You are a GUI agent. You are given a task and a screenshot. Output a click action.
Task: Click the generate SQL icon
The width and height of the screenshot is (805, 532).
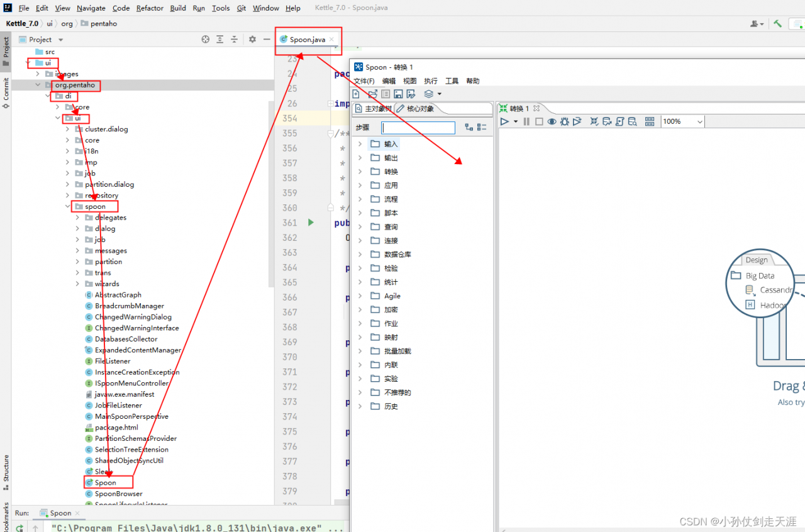tap(619, 121)
